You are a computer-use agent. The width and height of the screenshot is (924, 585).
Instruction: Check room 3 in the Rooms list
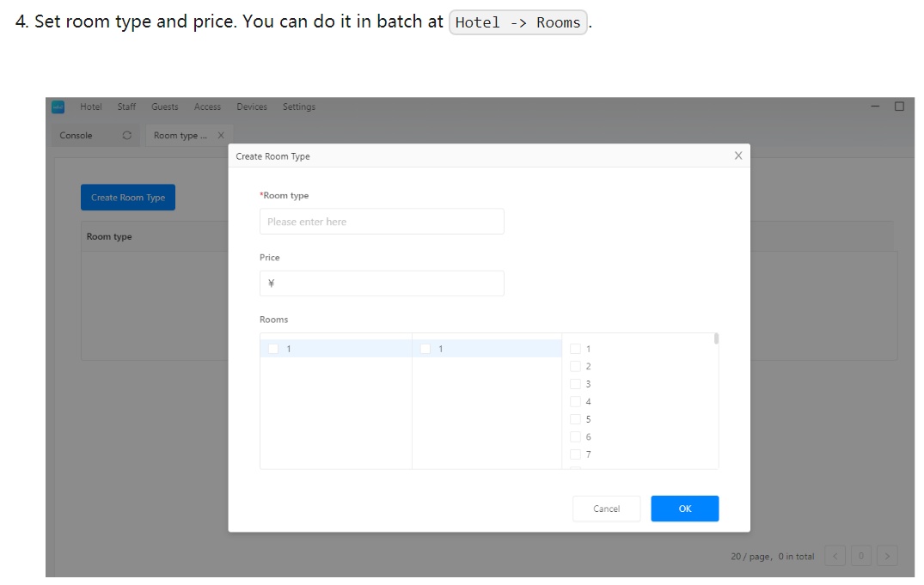(575, 384)
